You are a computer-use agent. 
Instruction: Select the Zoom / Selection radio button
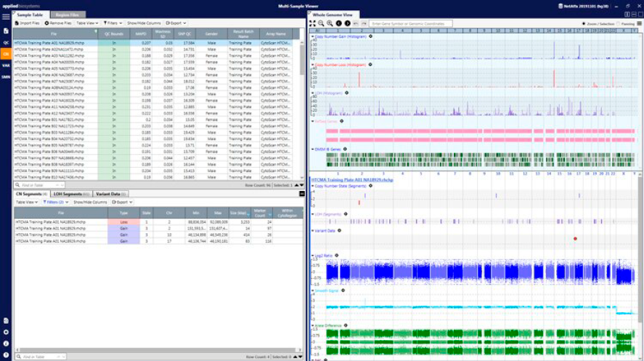coord(584,23)
